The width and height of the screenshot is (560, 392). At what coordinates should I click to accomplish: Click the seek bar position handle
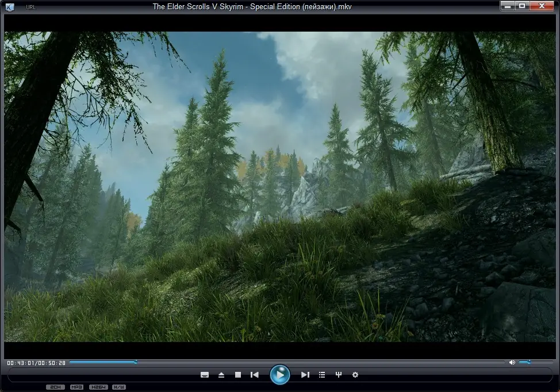(x=136, y=362)
